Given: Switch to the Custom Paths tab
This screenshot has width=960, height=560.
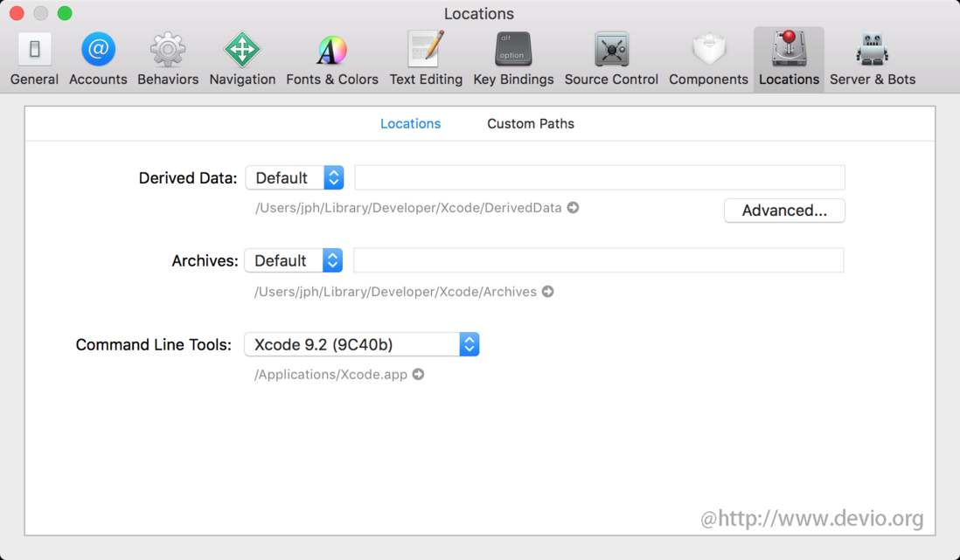Looking at the screenshot, I should [x=530, y=124].
